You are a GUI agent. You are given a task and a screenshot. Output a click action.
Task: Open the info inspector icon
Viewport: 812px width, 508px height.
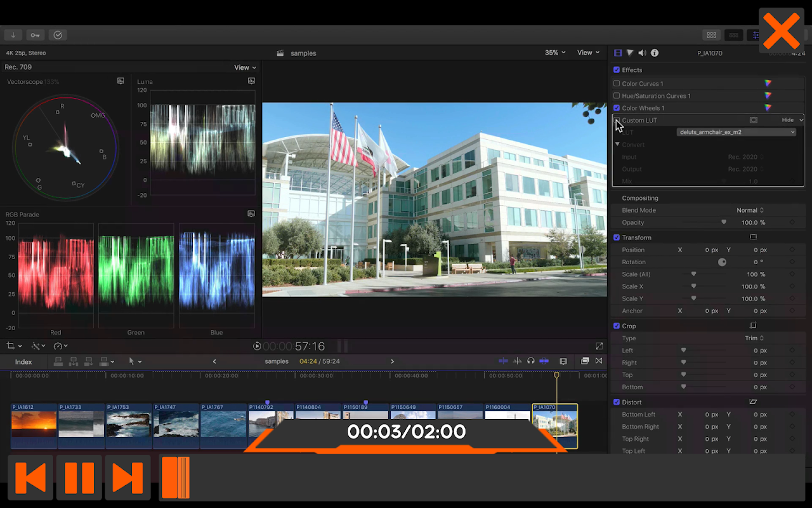[x=655, y=53]
